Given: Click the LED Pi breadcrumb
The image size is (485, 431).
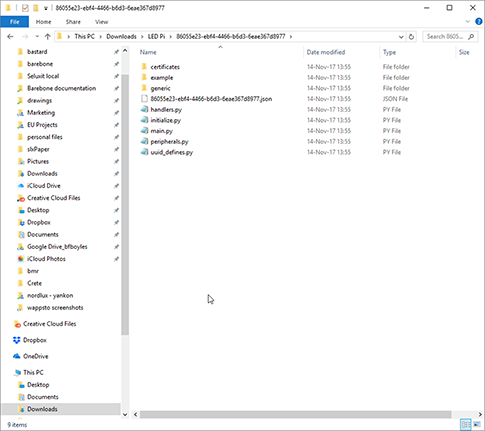Looking at the screenshot, I should pos(156,36).
